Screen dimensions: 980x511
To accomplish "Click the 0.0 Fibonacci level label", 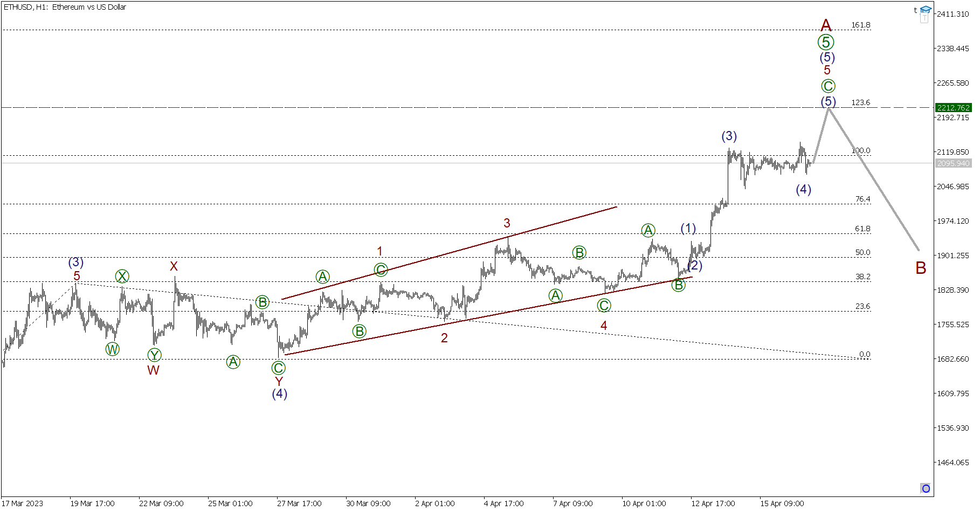I will [x=865, y=354].
